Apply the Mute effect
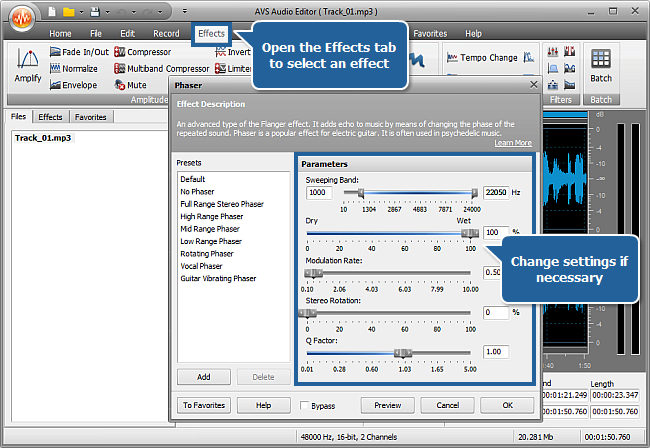The image size is (650, 448). (131, 85)
